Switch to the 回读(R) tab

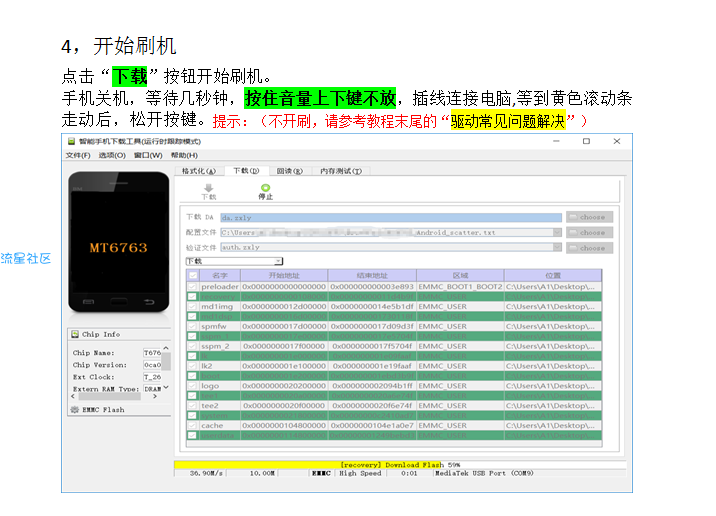click(290, 171)
